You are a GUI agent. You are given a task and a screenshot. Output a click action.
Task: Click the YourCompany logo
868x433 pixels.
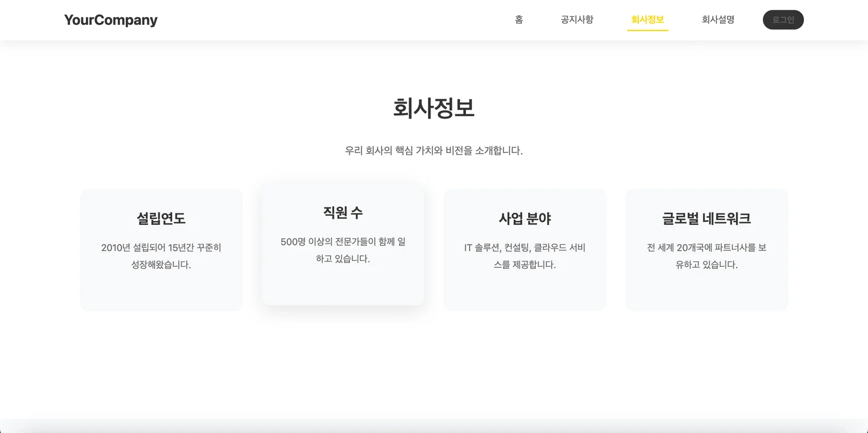click(x=111, y=20)
